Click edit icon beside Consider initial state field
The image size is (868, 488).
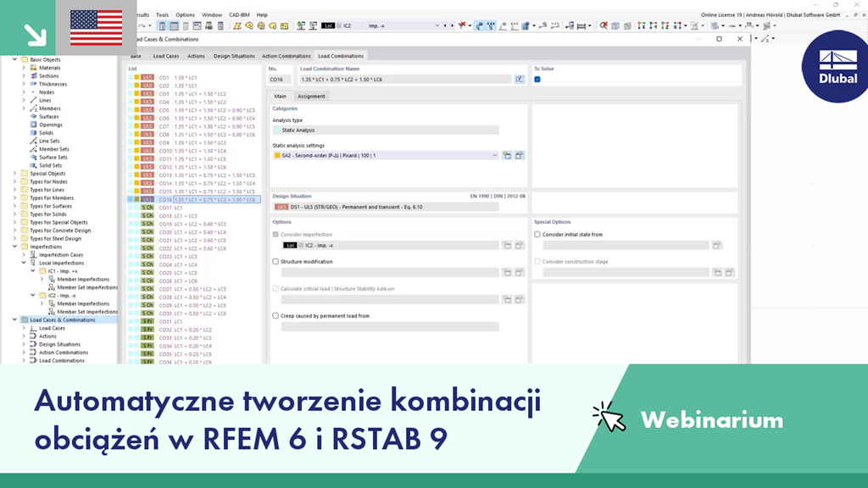[717, 245]
